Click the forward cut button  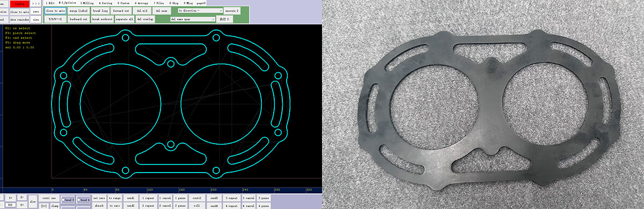click(121, 11)
